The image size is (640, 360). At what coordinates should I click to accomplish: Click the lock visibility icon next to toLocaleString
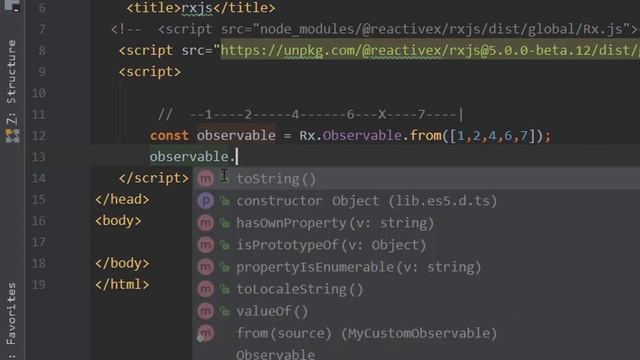224,289
